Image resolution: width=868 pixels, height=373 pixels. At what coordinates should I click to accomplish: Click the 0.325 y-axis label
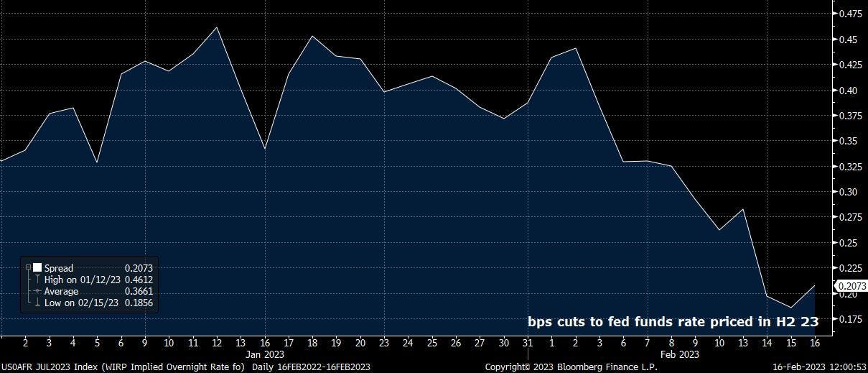(x=851, y=167)
